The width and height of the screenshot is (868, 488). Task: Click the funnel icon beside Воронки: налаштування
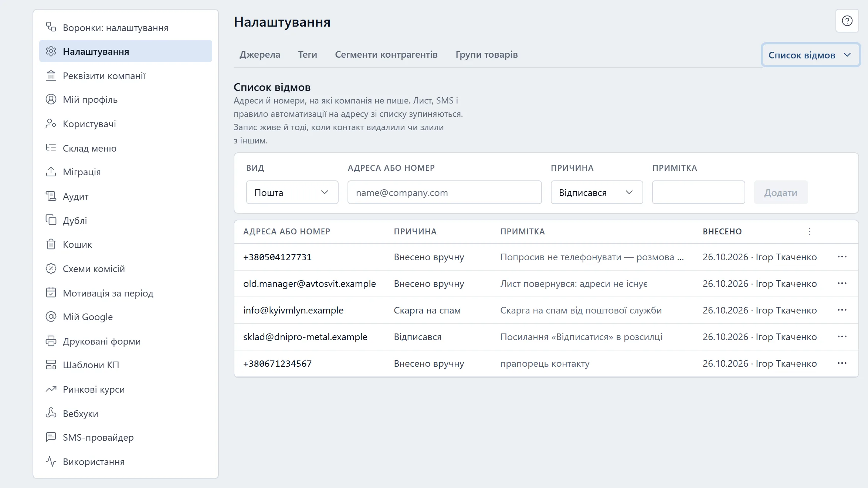[x=51, y=27]
